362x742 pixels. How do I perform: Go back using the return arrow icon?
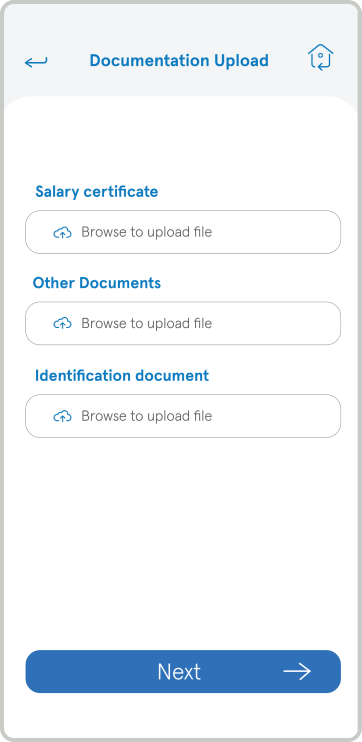[36, 62]
